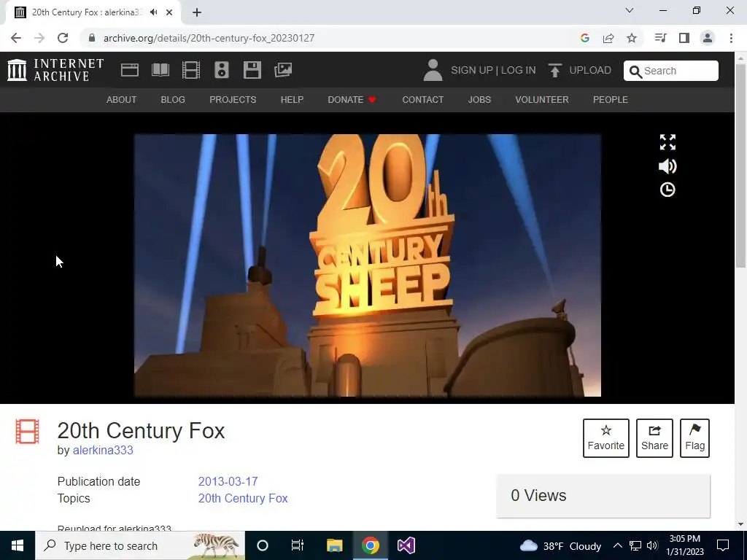
Task: Click the padlock site info icon
Action: pos(92,38)
